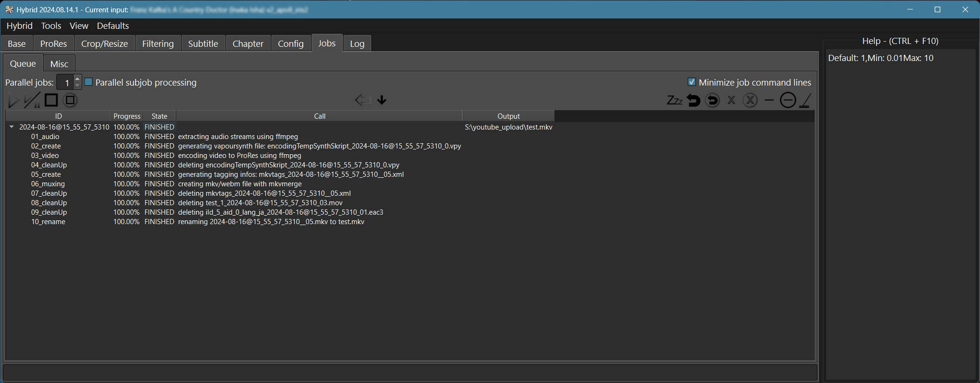This screenshot has height=383, width=980.
Task: Click the 06_muxing subjob ID
Action: coord(48,184)
